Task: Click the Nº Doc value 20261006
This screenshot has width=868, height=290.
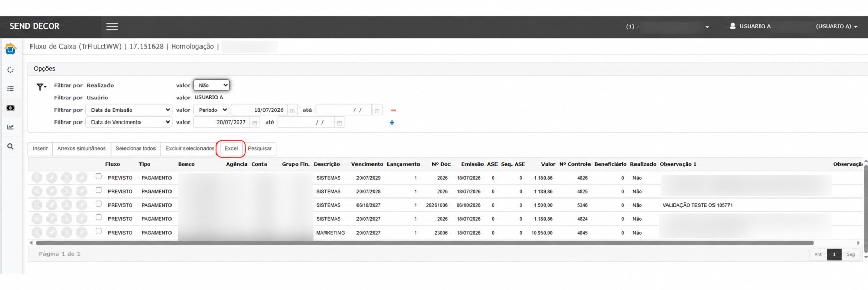Action: tap(437, 205)
